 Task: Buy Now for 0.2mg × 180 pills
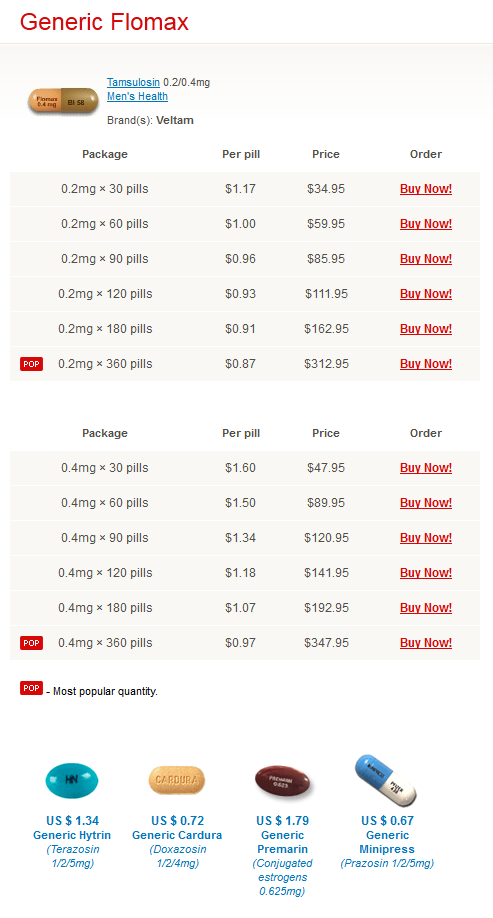426,329
